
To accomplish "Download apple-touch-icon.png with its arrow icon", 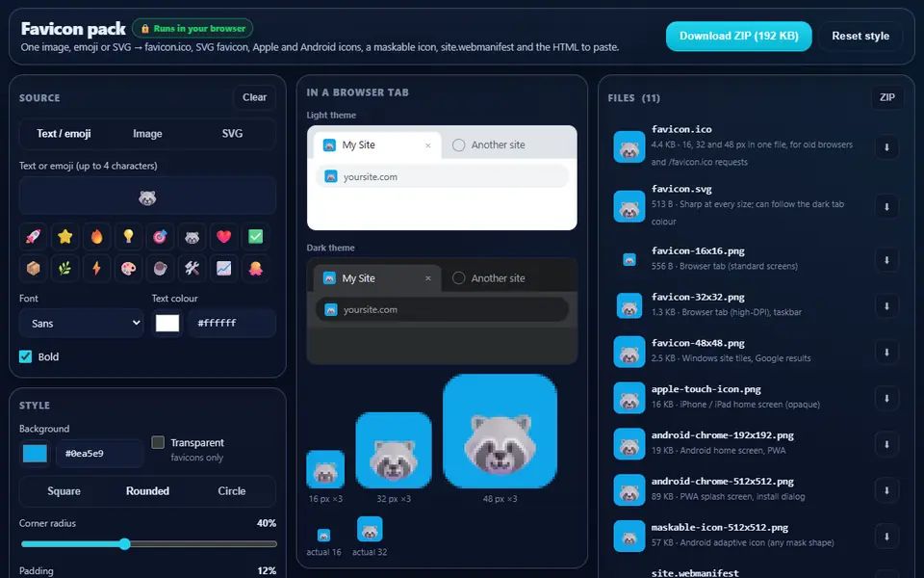I will (x=886, y=398).
